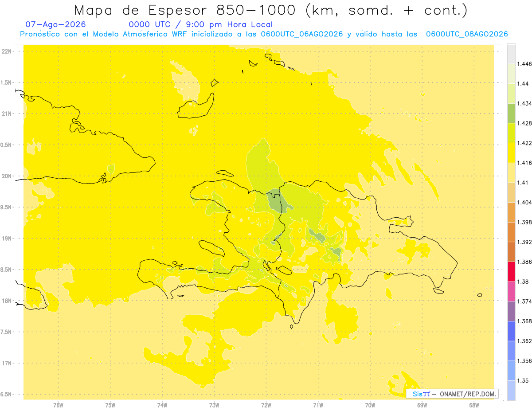Pick the blue 1.362–1.368 legend swatch
This screenshot has width=532, height=411.
click(511, 331)
